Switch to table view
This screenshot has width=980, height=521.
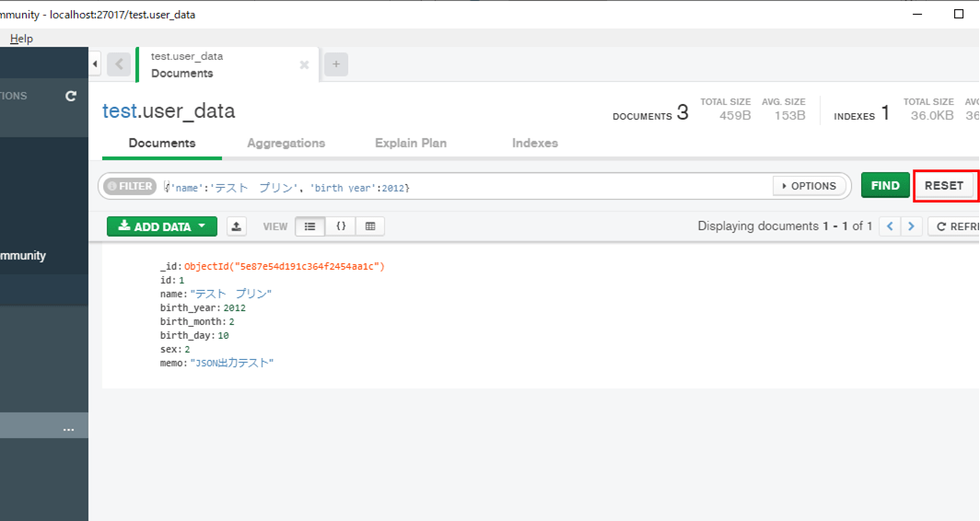pos(370,226)
